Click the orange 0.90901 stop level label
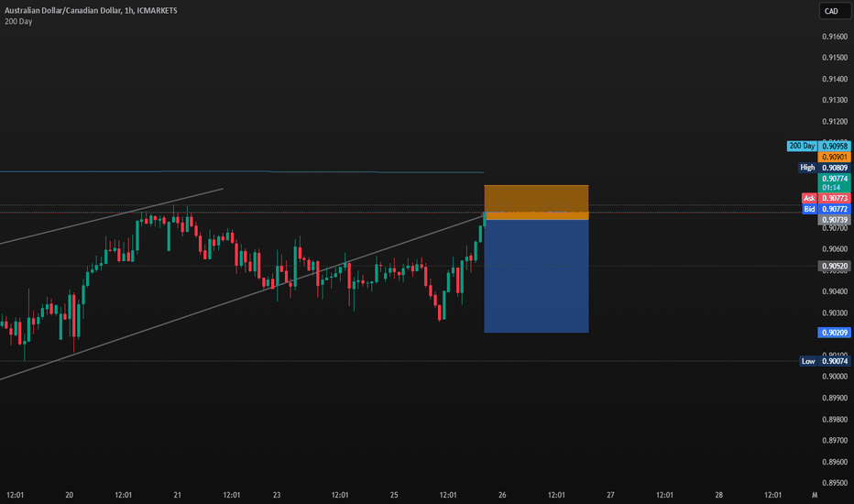The height and width of the screenshot is (504, 854). [x=835, y=157]
